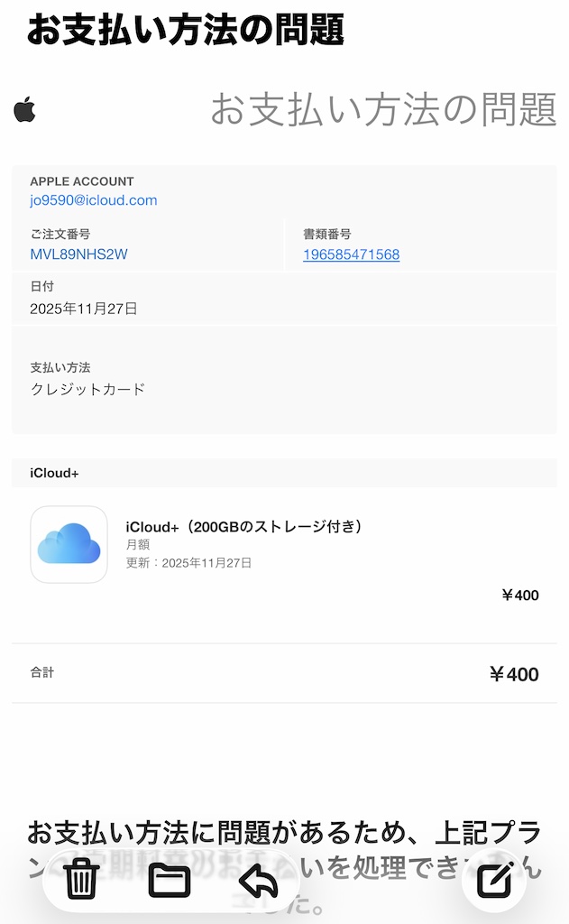The width and height of the screenshot is (569, 924).
Task: Open document number 196585471568 link
Action: click(x=351, y=254)
